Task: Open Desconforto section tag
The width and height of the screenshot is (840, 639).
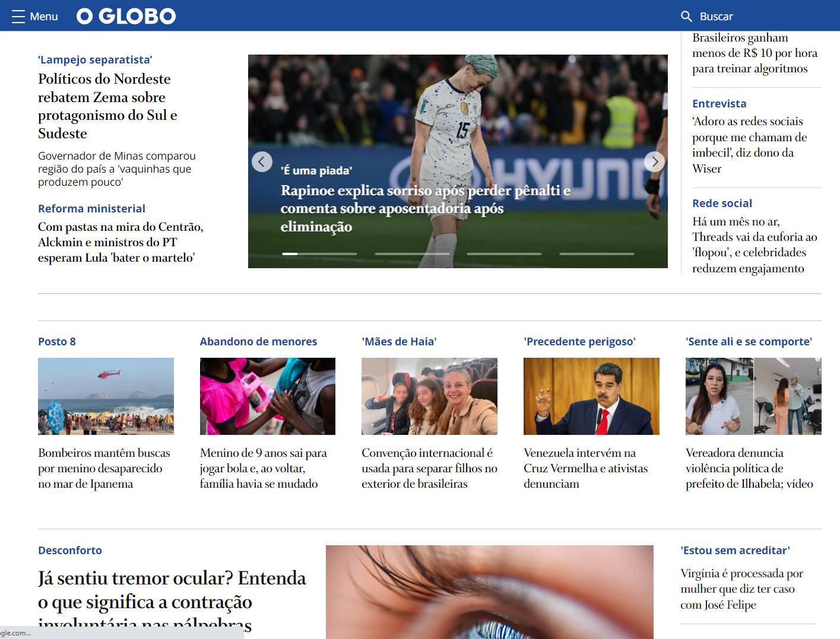Action: 70,550
